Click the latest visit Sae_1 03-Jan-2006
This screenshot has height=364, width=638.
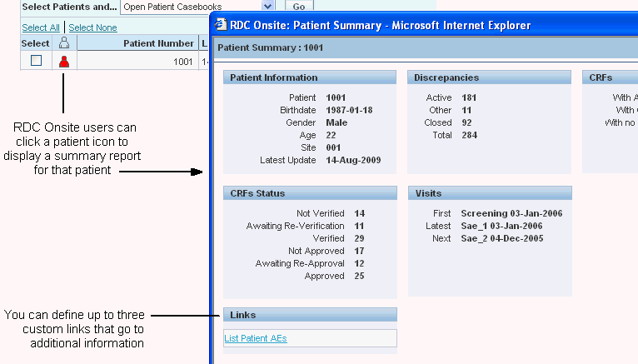(x=501, y=226)
